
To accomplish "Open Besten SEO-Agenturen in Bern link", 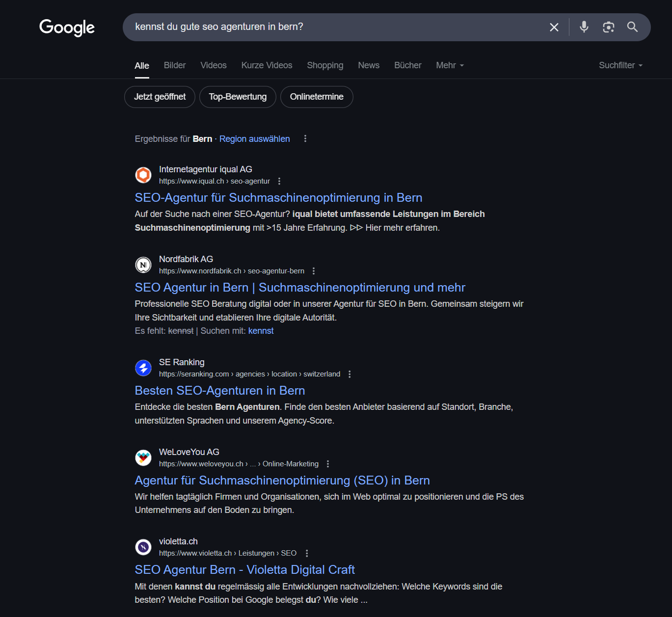I will [x=220, y=391].
